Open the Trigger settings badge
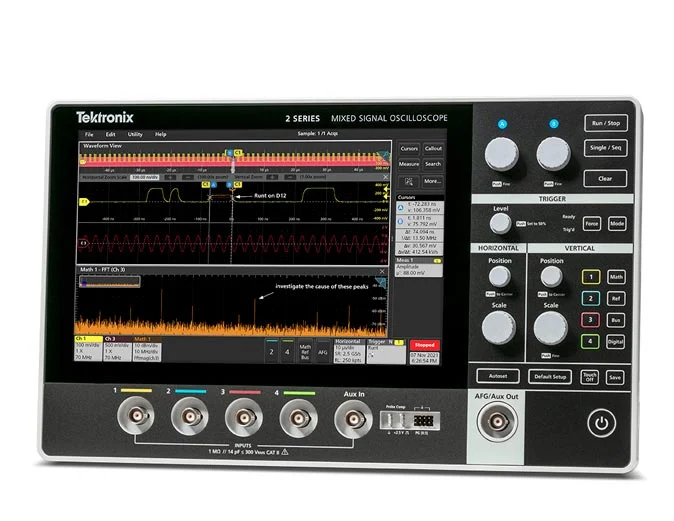Image resolution: width=674 pixels, height=521 pixels. click(386, 351)
